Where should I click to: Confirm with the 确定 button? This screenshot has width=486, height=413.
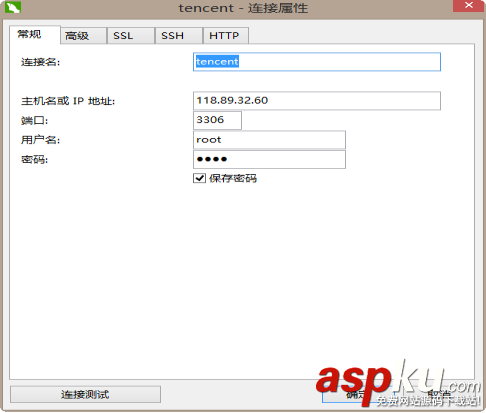tap(358, 394)
